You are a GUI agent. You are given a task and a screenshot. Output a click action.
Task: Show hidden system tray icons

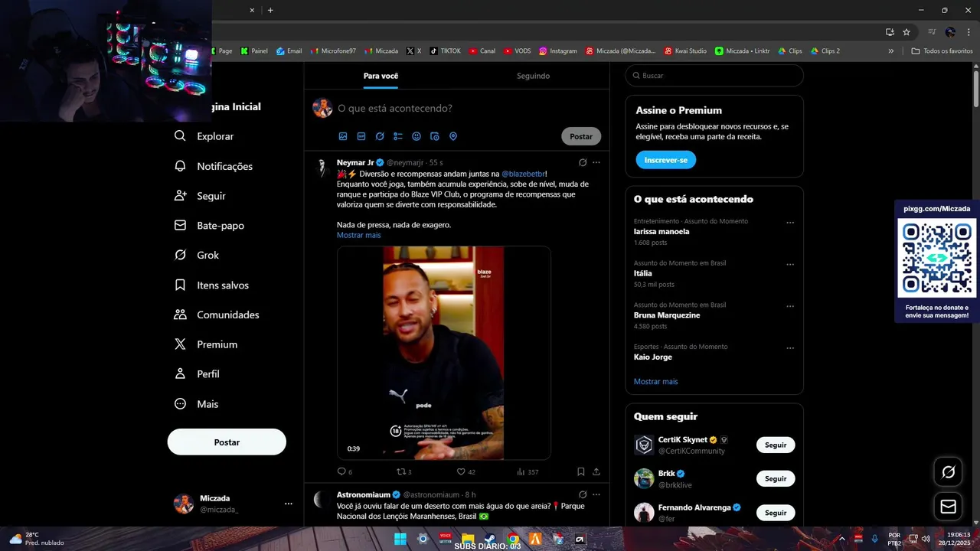[x=841, y=539]
